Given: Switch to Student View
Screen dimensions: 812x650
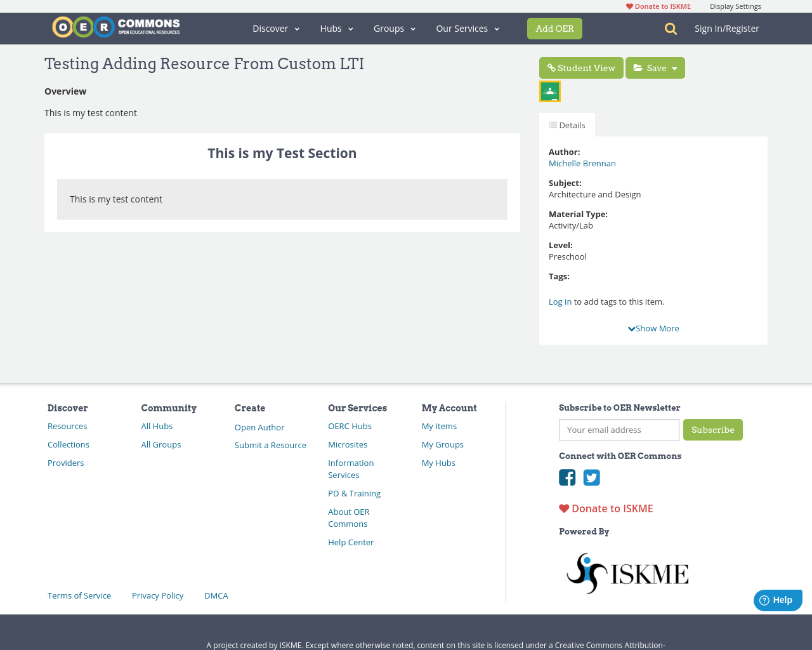Looking at the screenshot, I should point(581,67).
